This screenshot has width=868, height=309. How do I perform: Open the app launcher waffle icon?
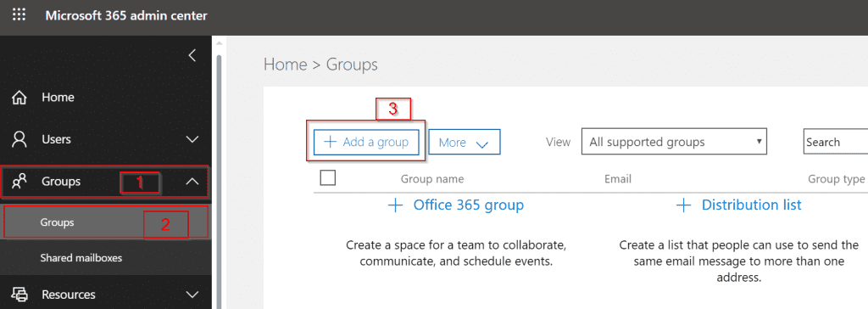point(19,15)
